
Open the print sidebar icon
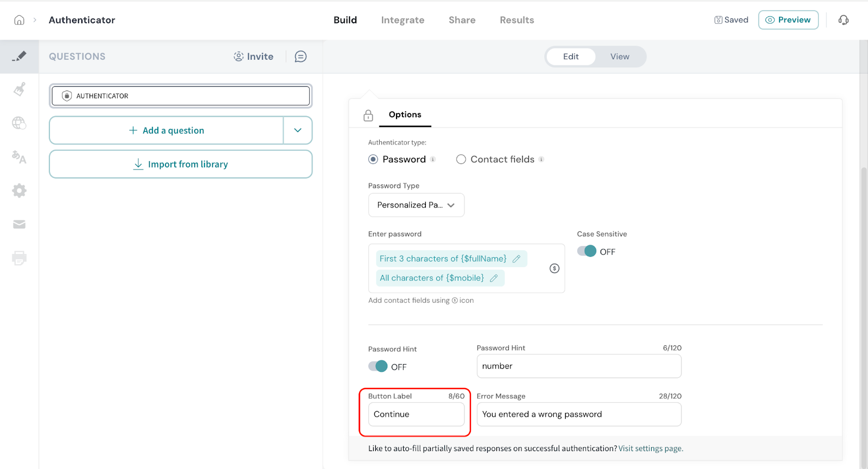20,258
